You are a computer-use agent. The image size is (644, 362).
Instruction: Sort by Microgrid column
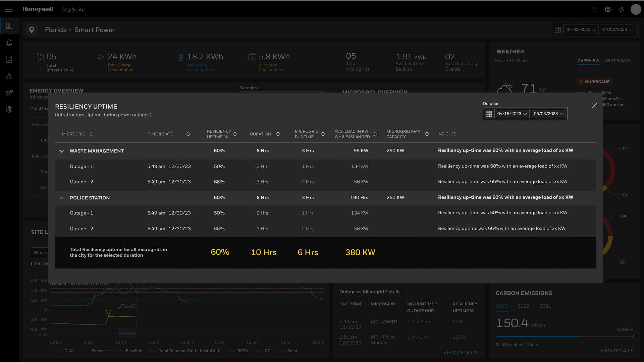point(91,134)
